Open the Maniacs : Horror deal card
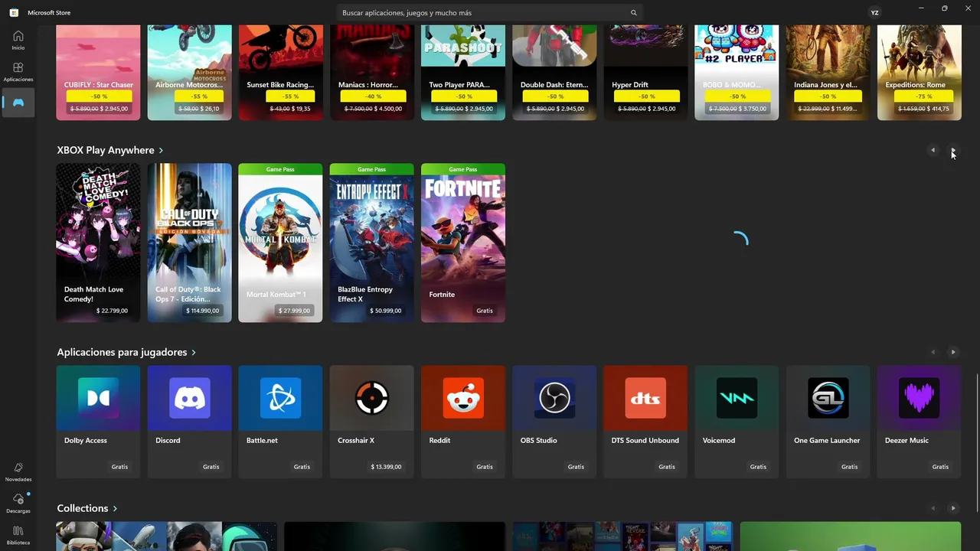980x551 pixels. tap(371, 73)
